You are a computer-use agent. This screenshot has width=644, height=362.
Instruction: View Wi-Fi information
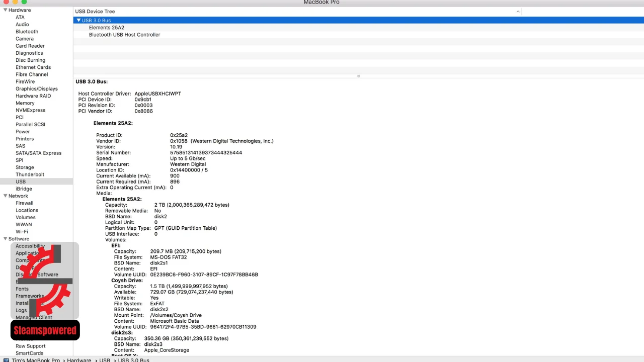point(22,232)
